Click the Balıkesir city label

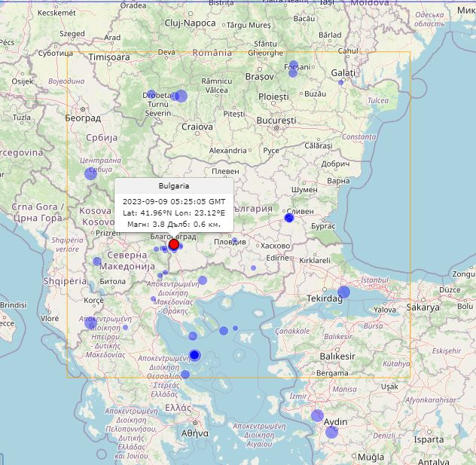point(337,356)
